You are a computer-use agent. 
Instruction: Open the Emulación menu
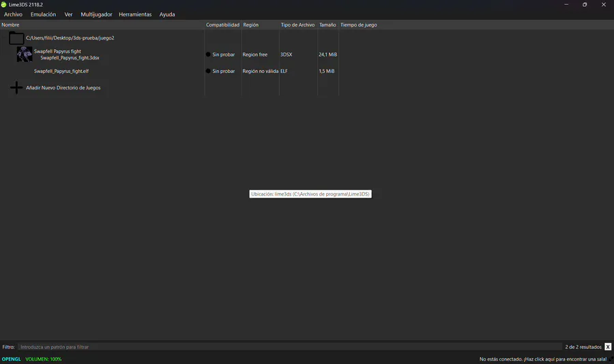(x=43, y=14)
